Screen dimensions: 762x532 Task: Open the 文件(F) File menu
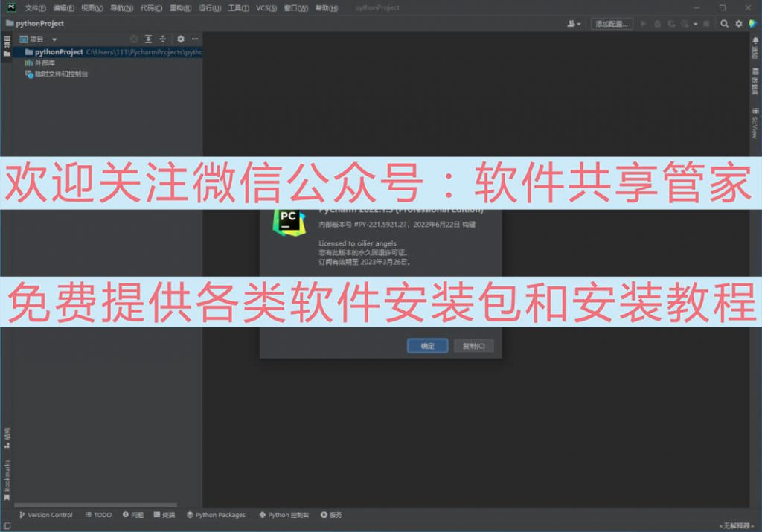point(36,8)
